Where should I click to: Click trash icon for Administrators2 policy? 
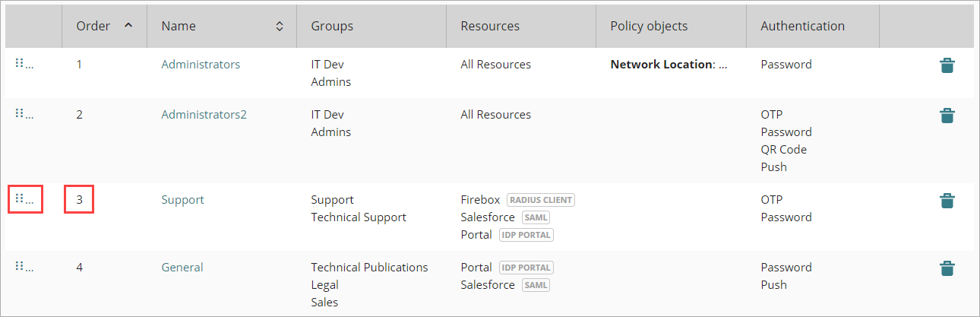[947, 116]
